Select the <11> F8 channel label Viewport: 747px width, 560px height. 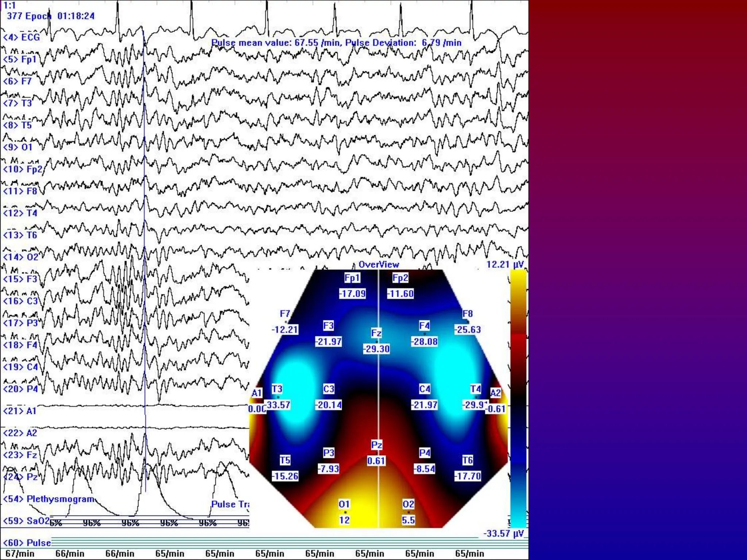(20, 191)
